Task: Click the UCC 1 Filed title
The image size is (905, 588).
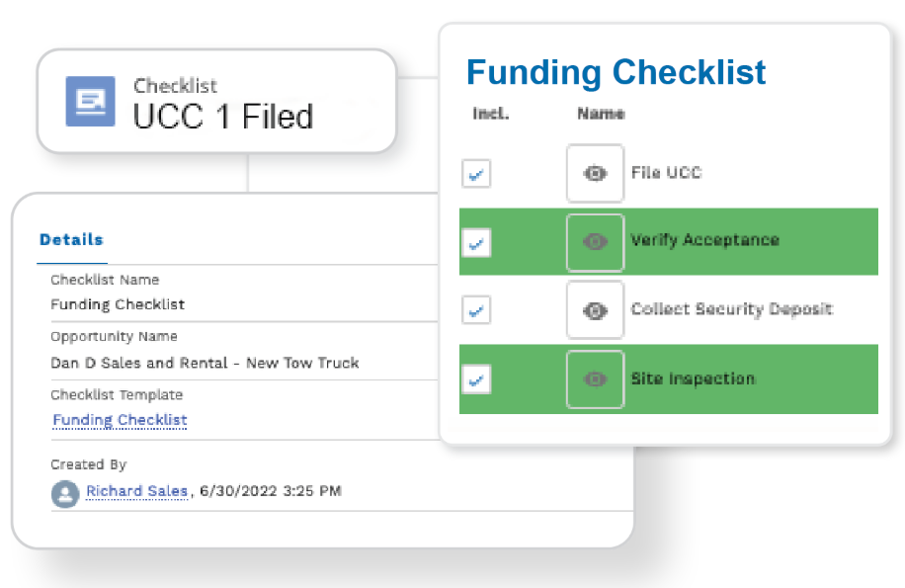Action: [223, 117]
